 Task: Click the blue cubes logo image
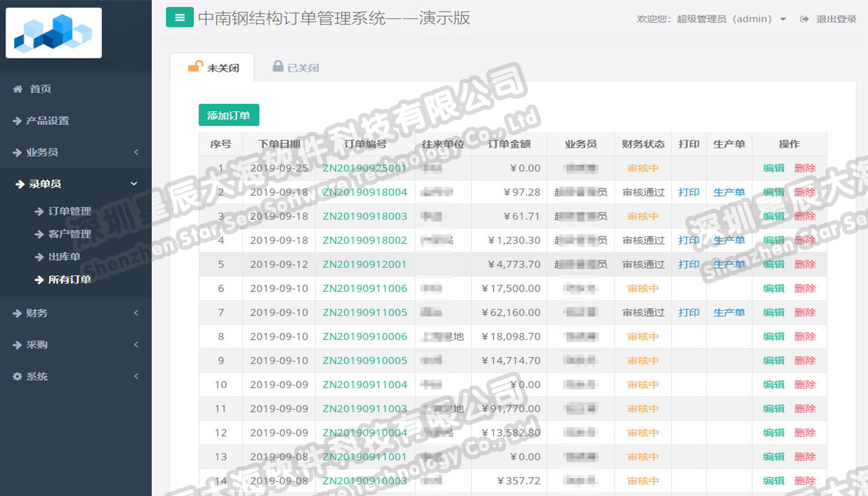coord(53,33)
